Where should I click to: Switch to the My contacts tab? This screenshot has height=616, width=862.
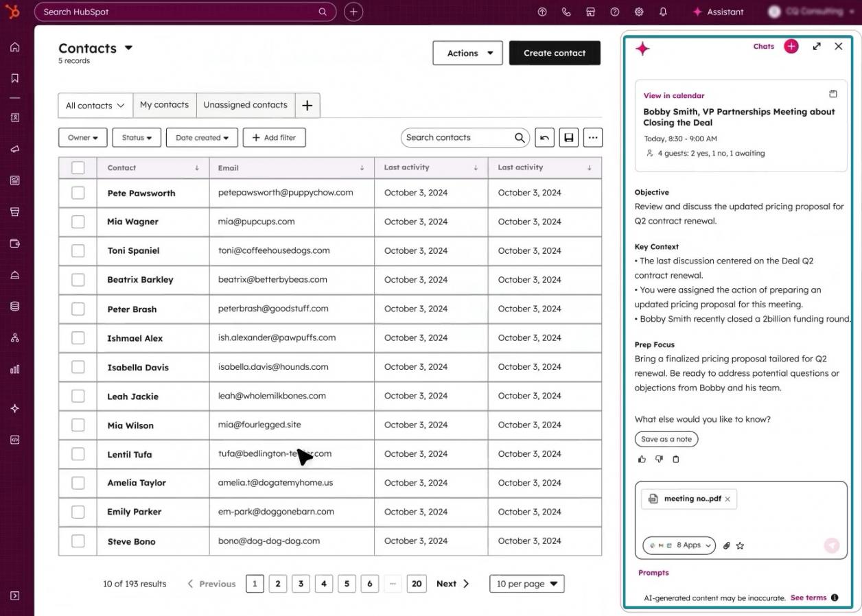click(x=164, y=105)
